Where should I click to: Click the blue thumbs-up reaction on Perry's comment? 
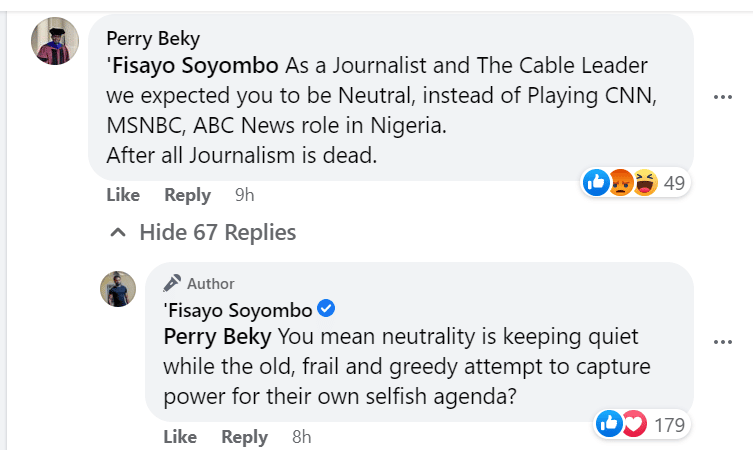click(597, 183)
